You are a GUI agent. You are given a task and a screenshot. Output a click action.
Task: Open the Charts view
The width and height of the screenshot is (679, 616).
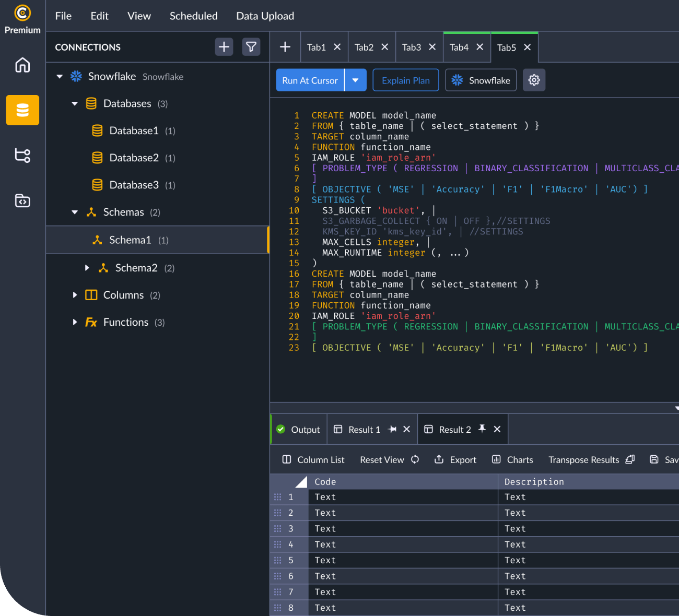pyautogui.click(x=512, y=459)
